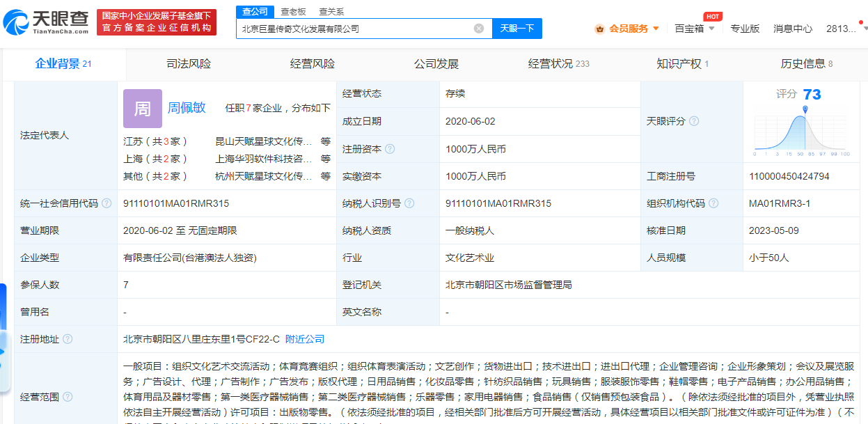Viewport: 868px width, 424px height.
Task: Click 北京市朝阳区市场监督管理局 value
Action: click(x=509, y=285)
